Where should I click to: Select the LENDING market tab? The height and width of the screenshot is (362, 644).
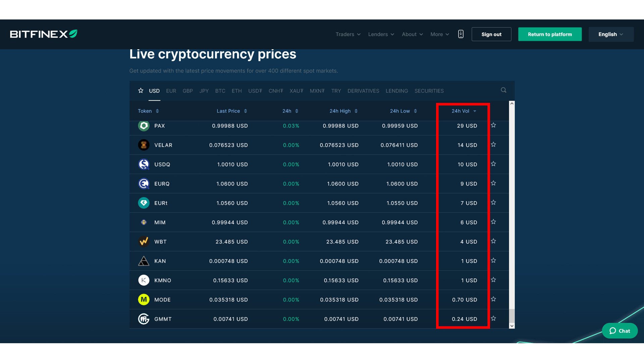pos(397,90)
